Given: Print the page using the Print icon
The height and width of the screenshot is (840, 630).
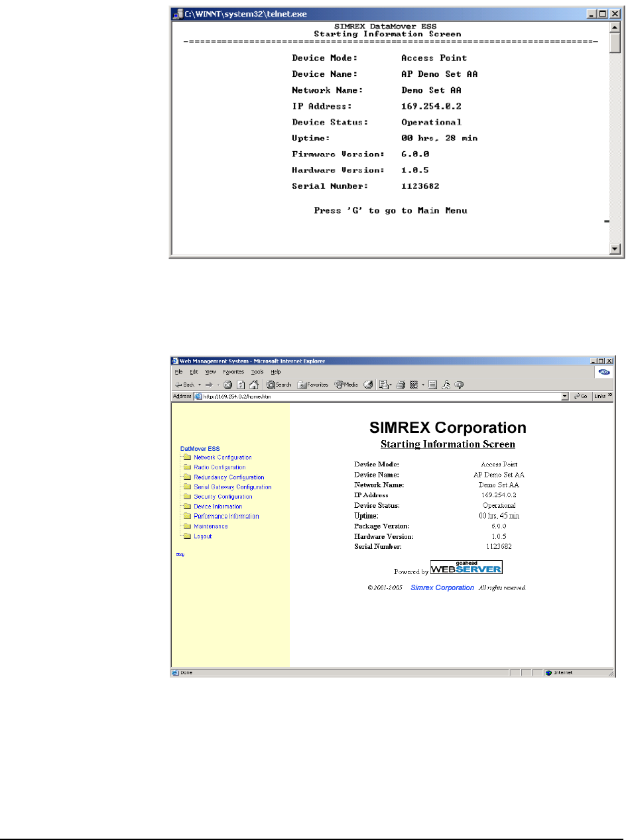Looking at the screenshot, I should coord(401,385).
